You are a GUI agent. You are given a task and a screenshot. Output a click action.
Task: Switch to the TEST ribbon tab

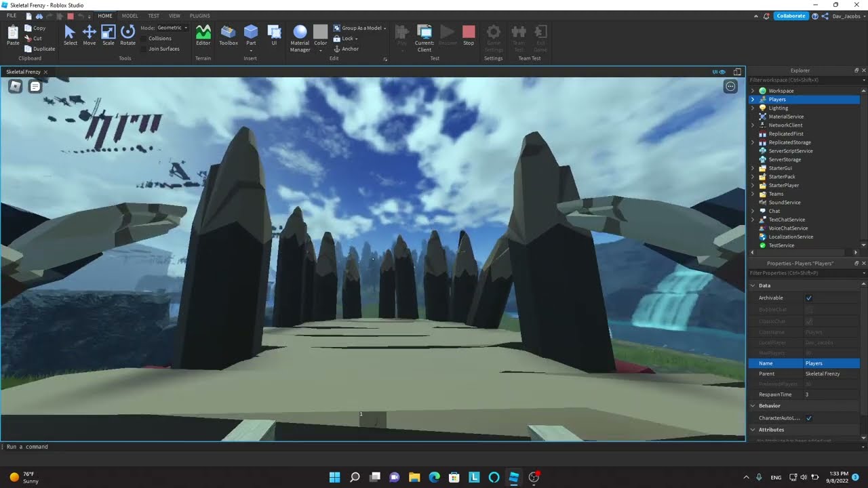coord(154,16)
